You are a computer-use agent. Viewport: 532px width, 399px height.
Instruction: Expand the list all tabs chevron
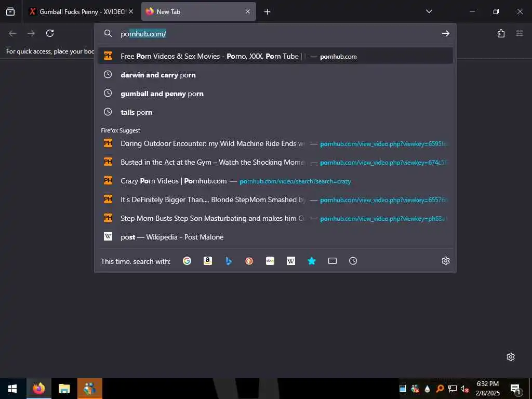pos(429,11)
